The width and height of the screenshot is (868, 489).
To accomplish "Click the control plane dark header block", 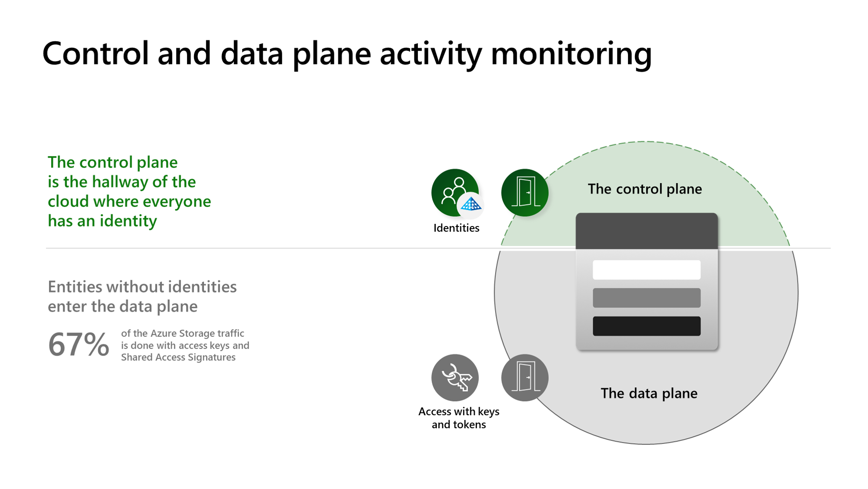I will point(647,231).
